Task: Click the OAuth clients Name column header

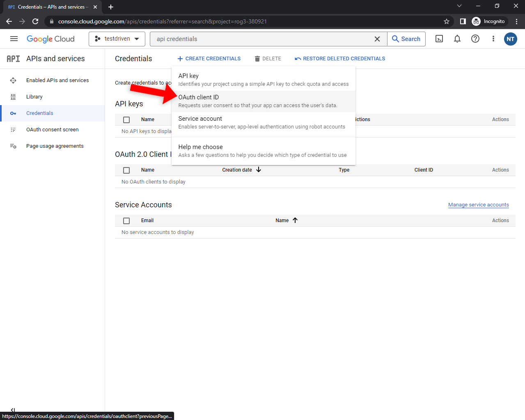Action: (x=148, y=170)
